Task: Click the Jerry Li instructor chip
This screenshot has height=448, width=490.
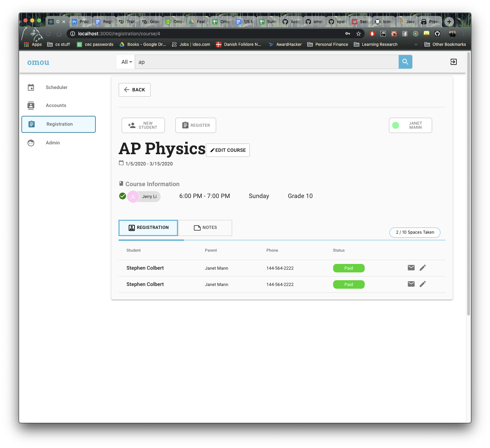Action: (144, 196)
